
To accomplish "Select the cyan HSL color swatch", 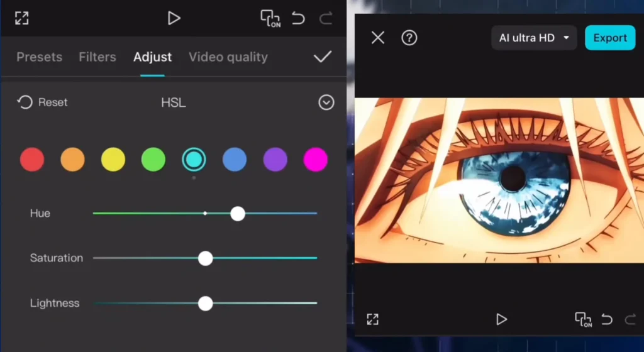I will coord(194,159).
